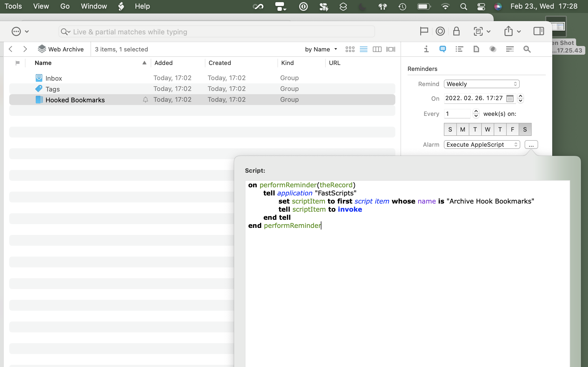
Task: Open the Tools menu
Action: [x=13, y=6]
